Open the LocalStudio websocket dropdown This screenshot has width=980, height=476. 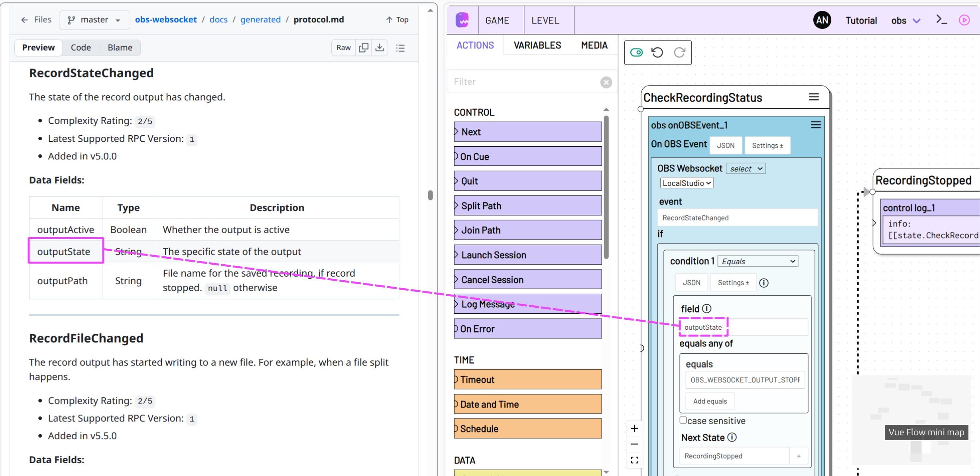(x=687, y=183)
